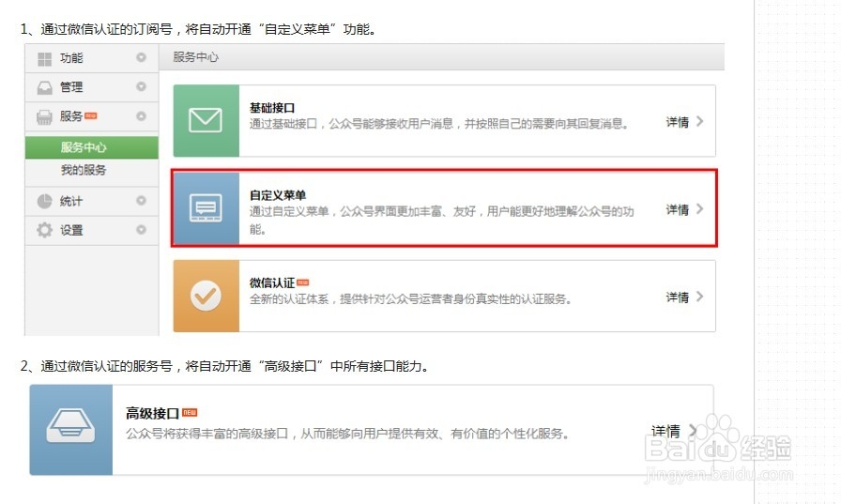Click the 服务中心 page header text

coord(196,57)
